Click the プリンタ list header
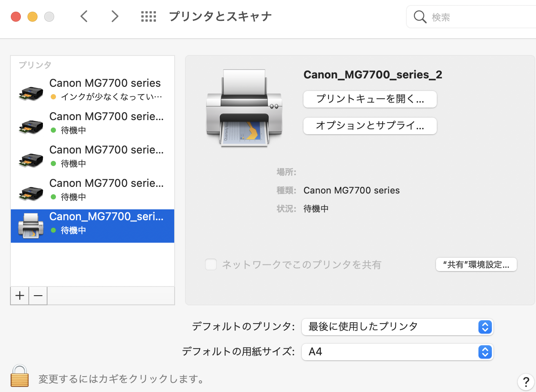This screenshot has width=536, height=392. pyautogui.click(x=35, y=65)
